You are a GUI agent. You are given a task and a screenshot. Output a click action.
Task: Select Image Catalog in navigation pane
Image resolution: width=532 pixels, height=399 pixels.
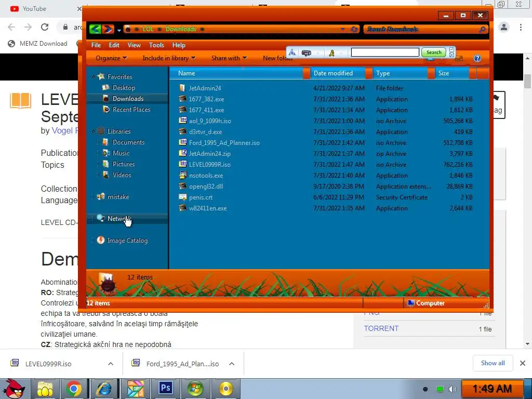[127, 240]
